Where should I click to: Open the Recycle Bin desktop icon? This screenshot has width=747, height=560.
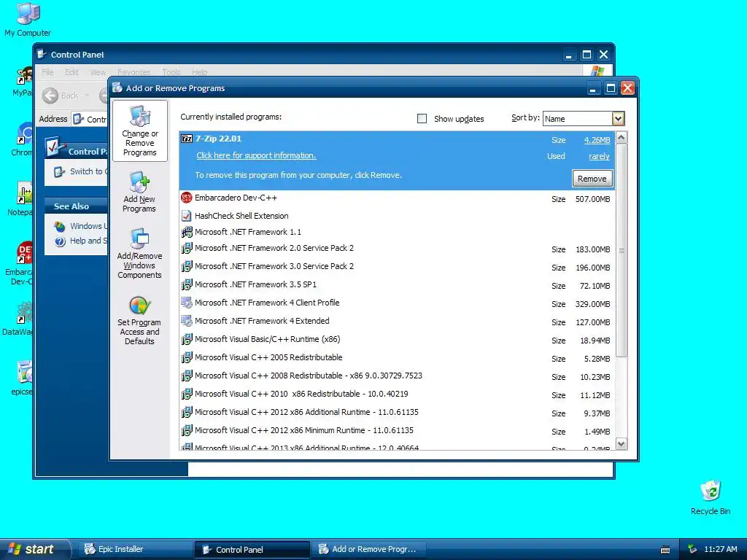pyautogui.click(x=711, y=491)
